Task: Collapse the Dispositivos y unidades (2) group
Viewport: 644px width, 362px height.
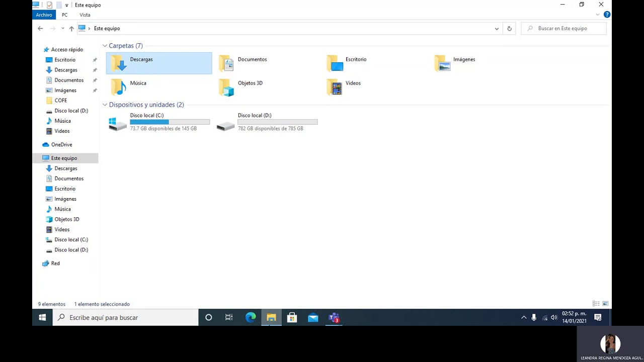Action: point(105,105)
